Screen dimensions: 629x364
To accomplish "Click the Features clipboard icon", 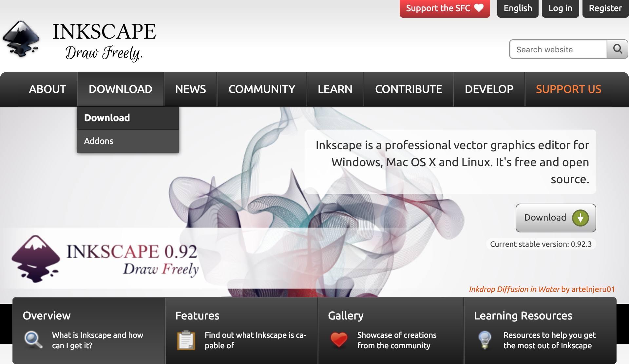I will [186, 340].
